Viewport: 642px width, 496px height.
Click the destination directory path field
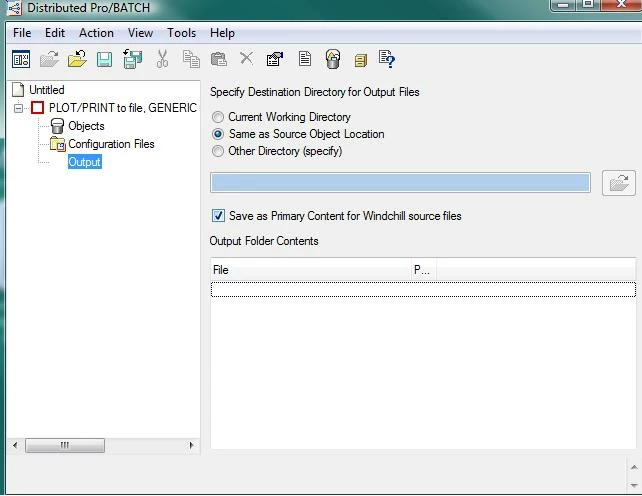400,183
